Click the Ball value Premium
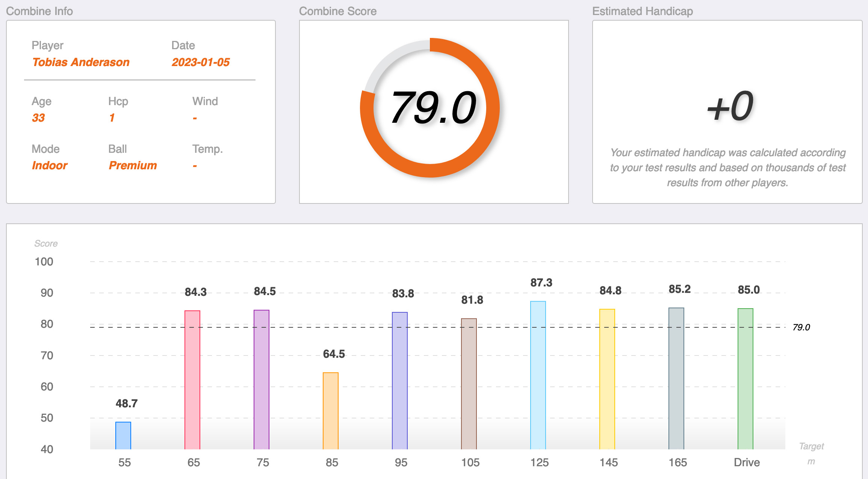This screenshot has height=479, width=868. coord(133,165)
